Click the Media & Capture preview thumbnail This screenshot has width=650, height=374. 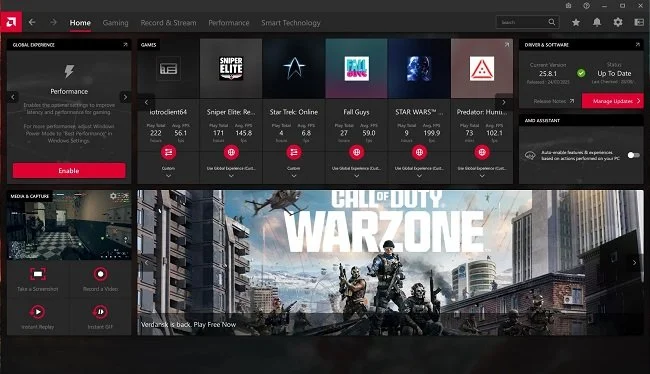pos(69,226)
